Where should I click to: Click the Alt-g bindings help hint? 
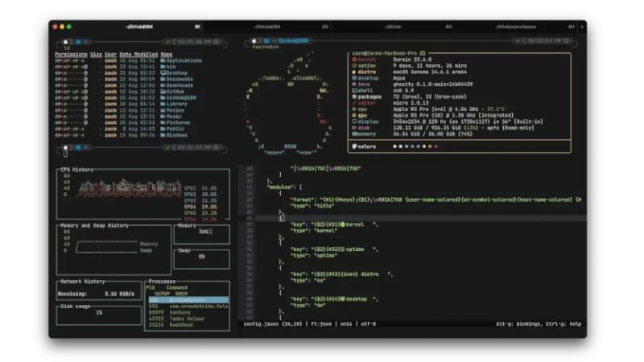pyautogui.click(x=539, y=324)
